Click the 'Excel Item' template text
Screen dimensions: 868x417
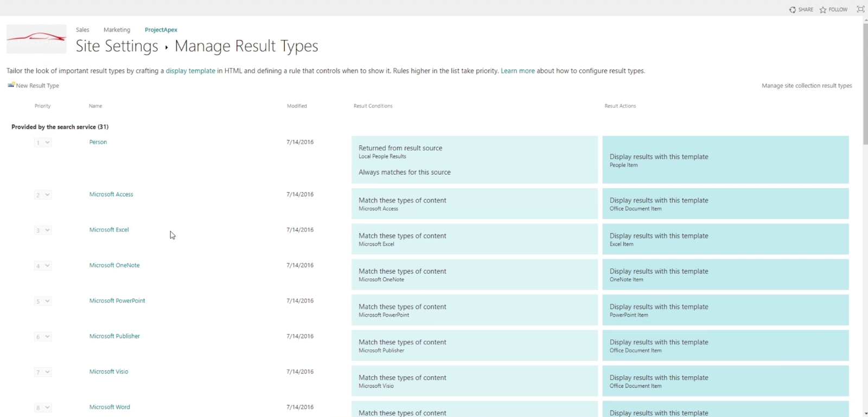pos(622,245)
